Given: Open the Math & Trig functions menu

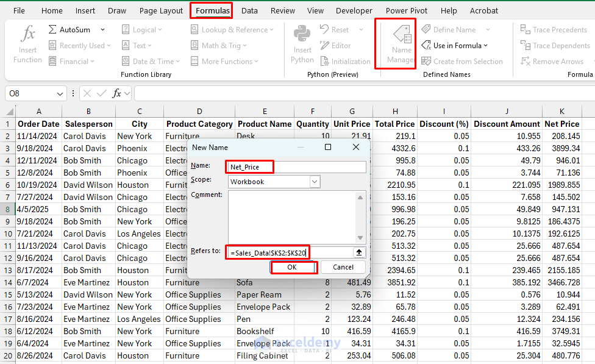Looking at the screenshot, I should [x=219, y=46].
